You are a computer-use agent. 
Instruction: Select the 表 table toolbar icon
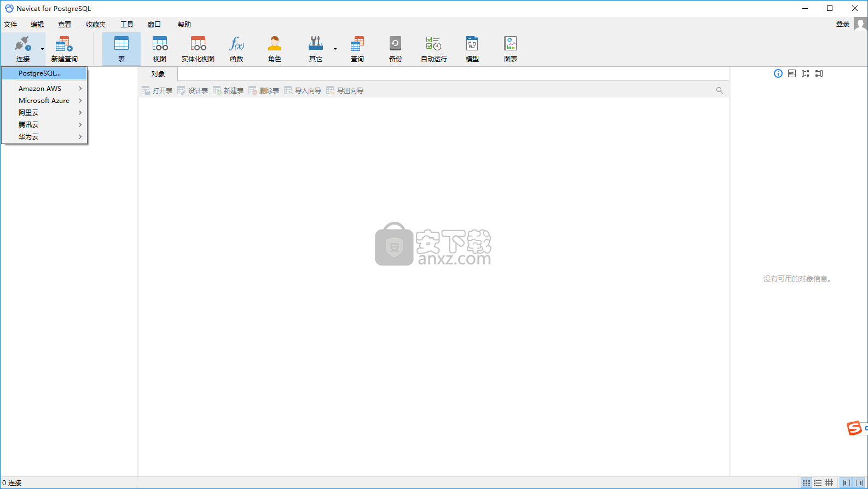(121, 44)
